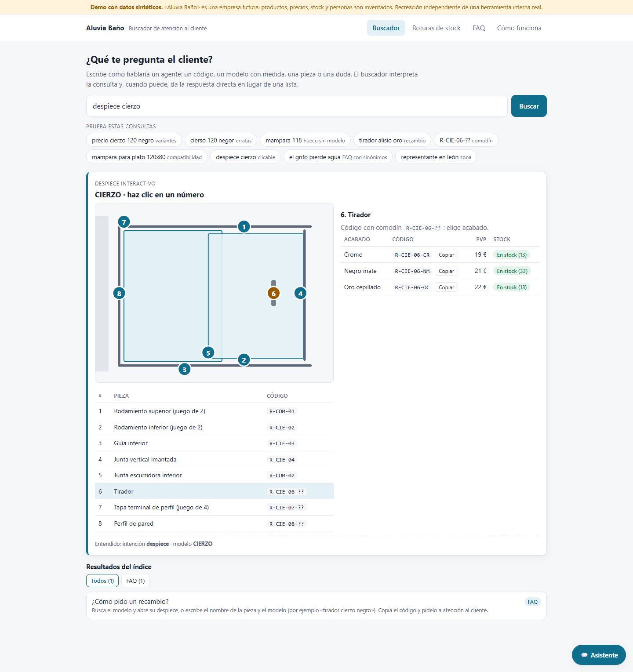Select the 'Rodamiento superior (juego de 2)' row
633x672 pixels.
pyautogui.click(x=214, y=411)
